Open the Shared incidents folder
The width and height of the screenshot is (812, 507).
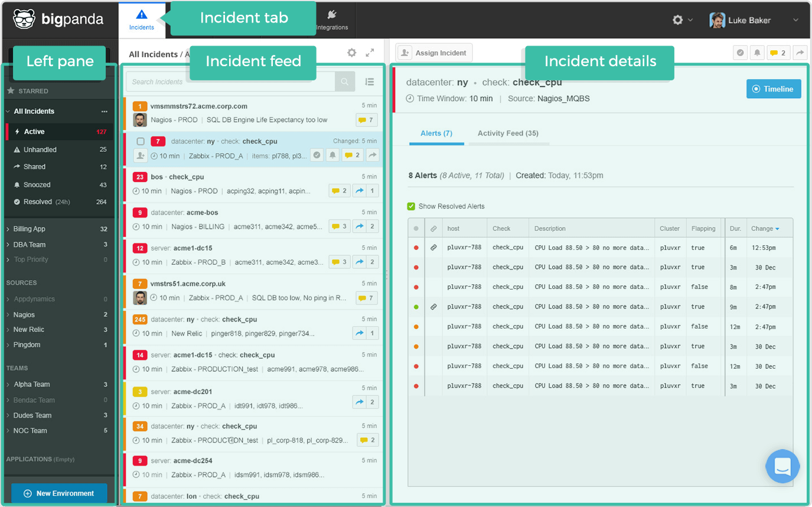pyautogui.click(x=58, y=167)
